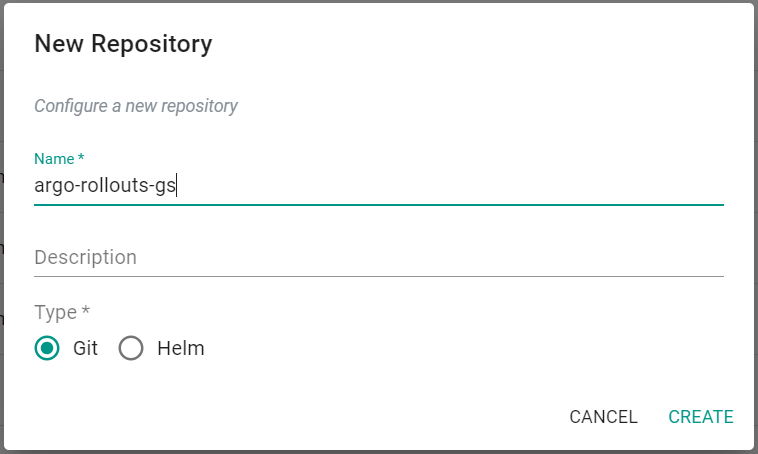Click the "Configure a new repository" subtitle
The width and height of the screenshot is (758, 454).
coord(136,105)
